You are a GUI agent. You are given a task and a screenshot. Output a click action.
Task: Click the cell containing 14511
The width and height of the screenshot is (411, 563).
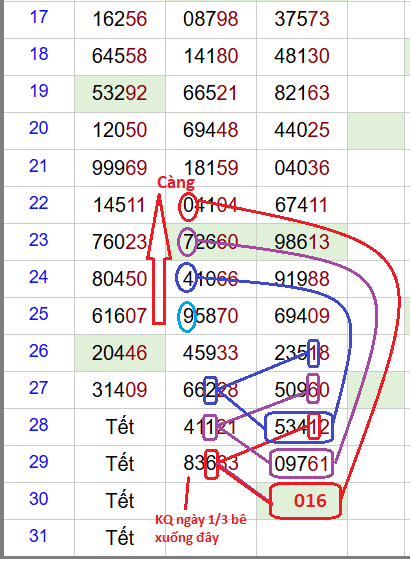(x=120, y=205)
